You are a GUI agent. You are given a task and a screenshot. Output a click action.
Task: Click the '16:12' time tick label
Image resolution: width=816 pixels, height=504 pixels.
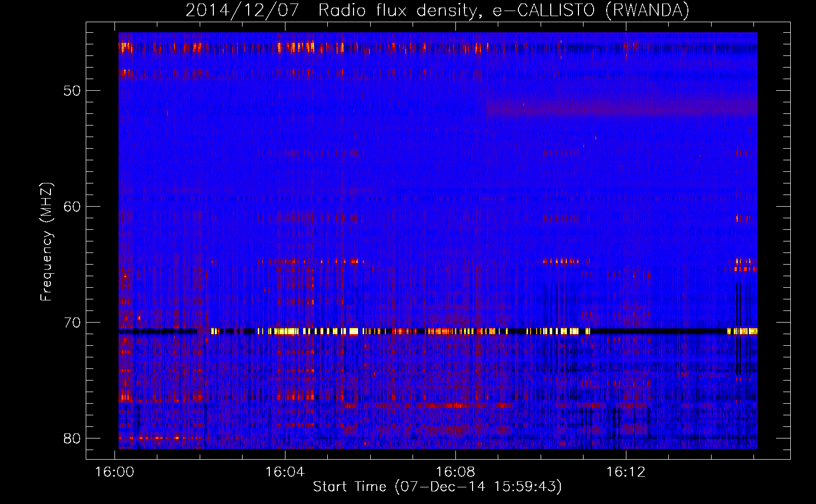point(626,472)
